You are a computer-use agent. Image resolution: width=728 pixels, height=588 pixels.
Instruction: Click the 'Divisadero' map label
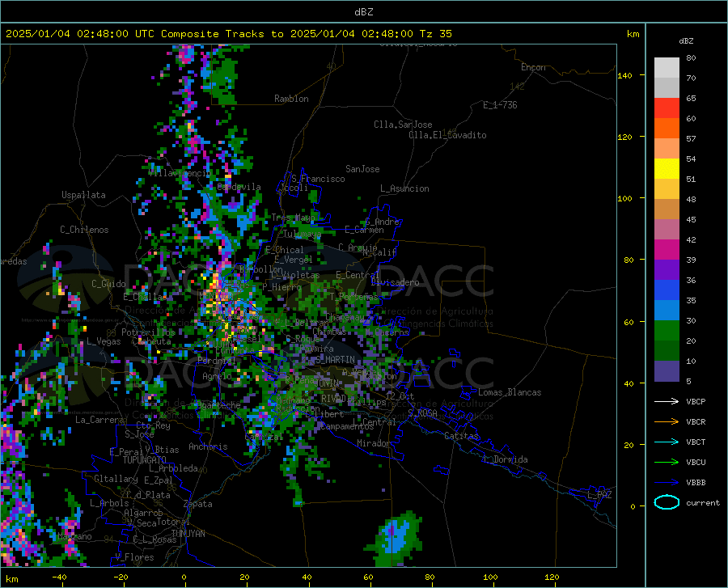click(x=395, y=282)
